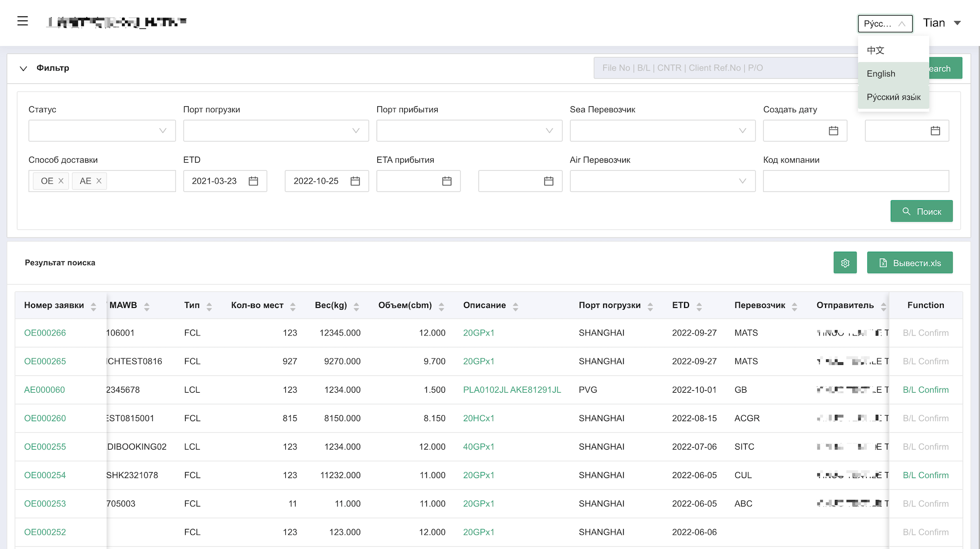The image size is (980, 549).
Task: Open the Sea Перевозчик dropdown
Action: coord(662,131)
